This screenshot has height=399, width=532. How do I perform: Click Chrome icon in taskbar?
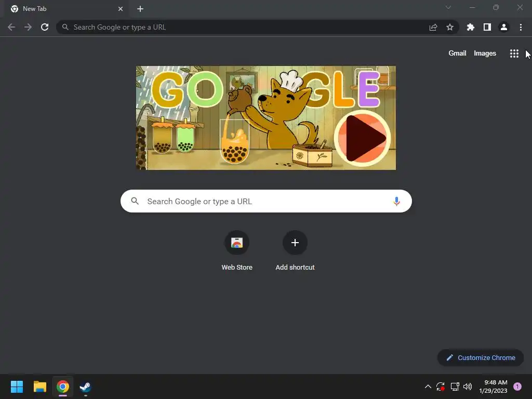[x=63, y=387]
